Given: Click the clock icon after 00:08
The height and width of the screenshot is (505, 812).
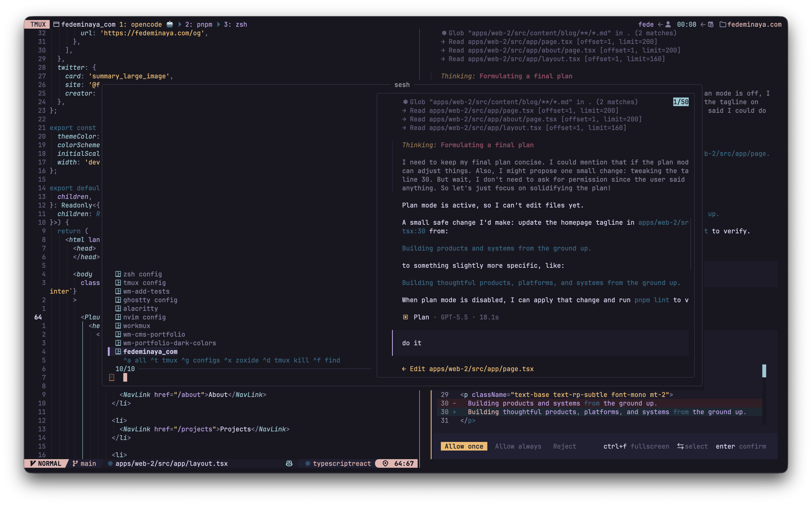Looking at the screenshot, I should (x=711, y=24).
